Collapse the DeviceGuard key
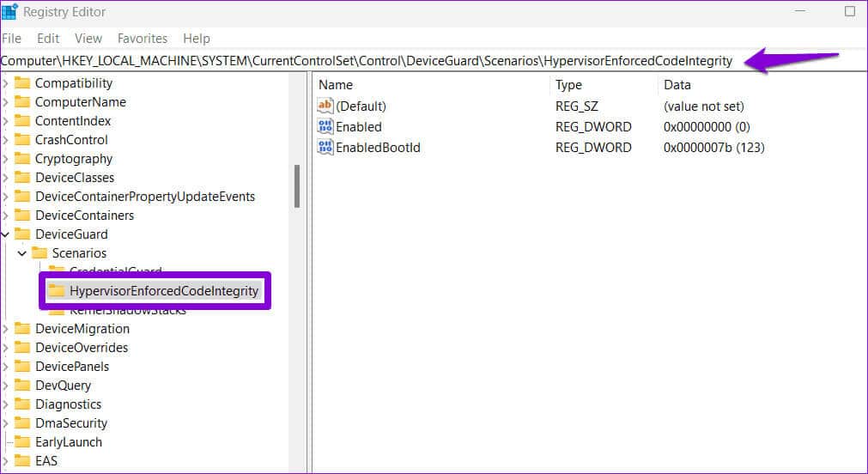868x474 pixels. coord(5,234)
